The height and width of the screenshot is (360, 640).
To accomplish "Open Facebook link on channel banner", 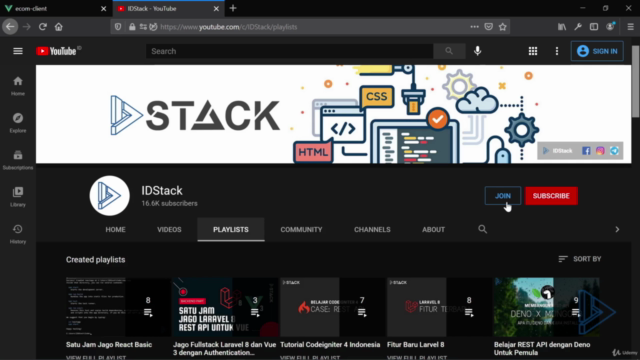I will coord(586,151).
